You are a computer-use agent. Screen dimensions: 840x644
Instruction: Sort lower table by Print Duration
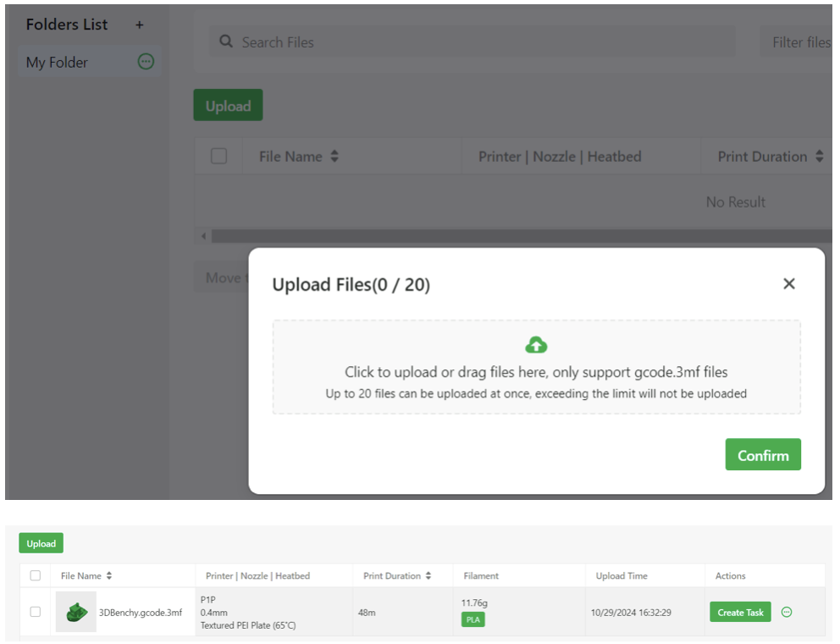pos(428,576)
